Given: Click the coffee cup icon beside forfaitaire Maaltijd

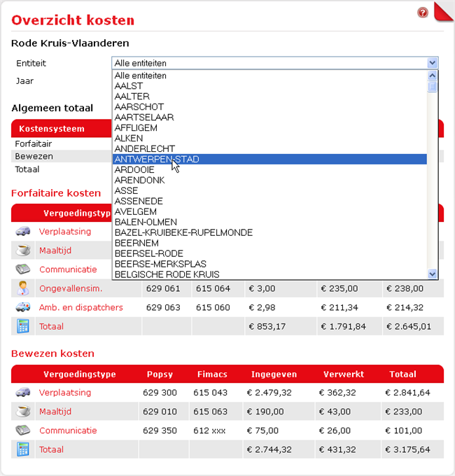Looking at the screenshot, I should pyautogui.click(x=23, y=250).
